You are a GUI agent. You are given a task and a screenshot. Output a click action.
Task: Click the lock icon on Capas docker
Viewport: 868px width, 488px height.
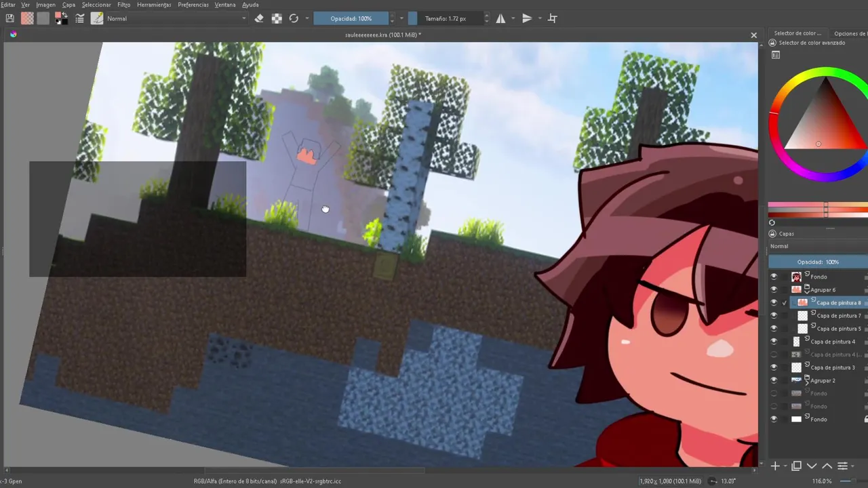(772, 234)
